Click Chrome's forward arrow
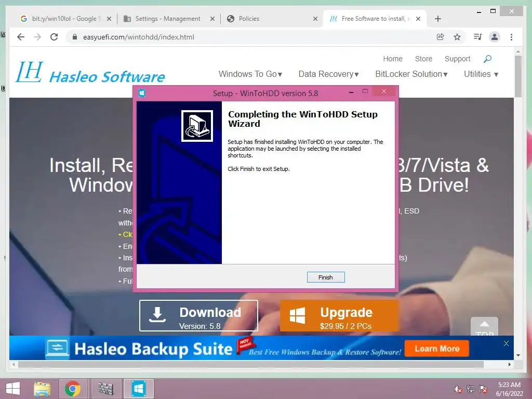532x399 pixels. (37, 37)
